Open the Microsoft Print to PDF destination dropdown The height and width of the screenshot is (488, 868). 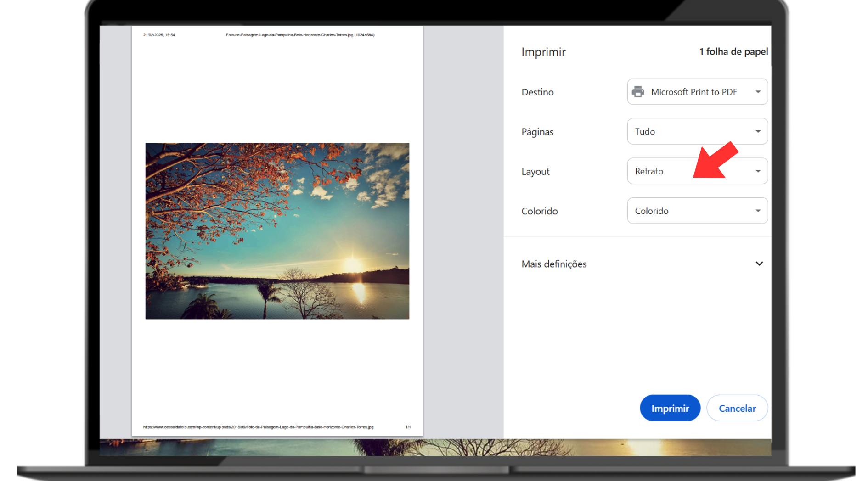tap(693, 92)
